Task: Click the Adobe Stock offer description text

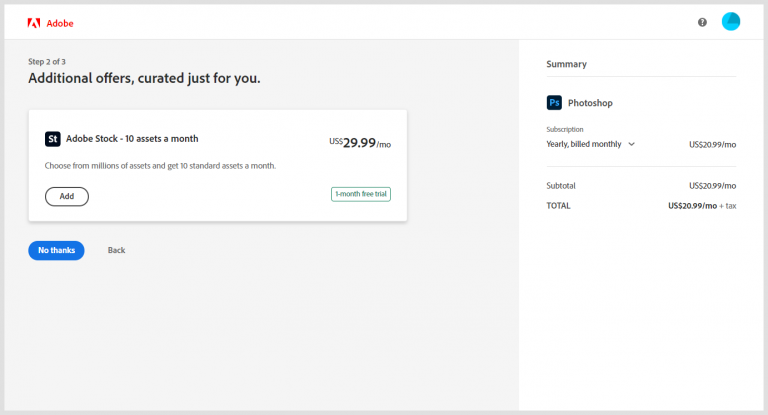Action: click(160, 166)
